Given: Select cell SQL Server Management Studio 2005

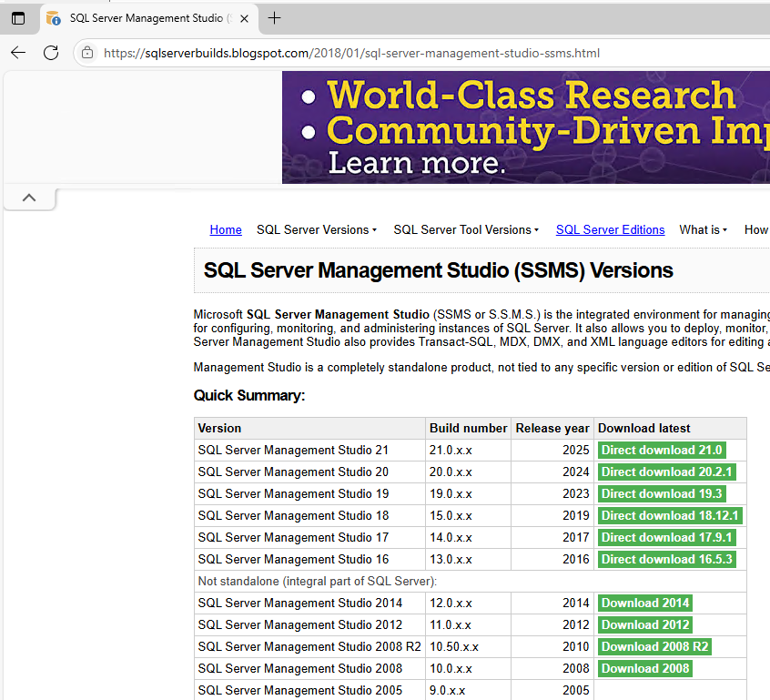Looking at the screenshot, I should click(x=309, y=690).
